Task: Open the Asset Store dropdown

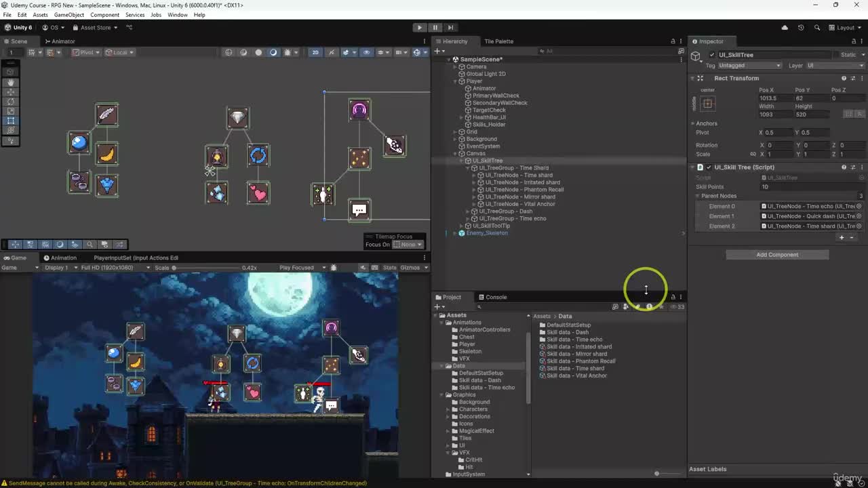Action: coord(95,28)
